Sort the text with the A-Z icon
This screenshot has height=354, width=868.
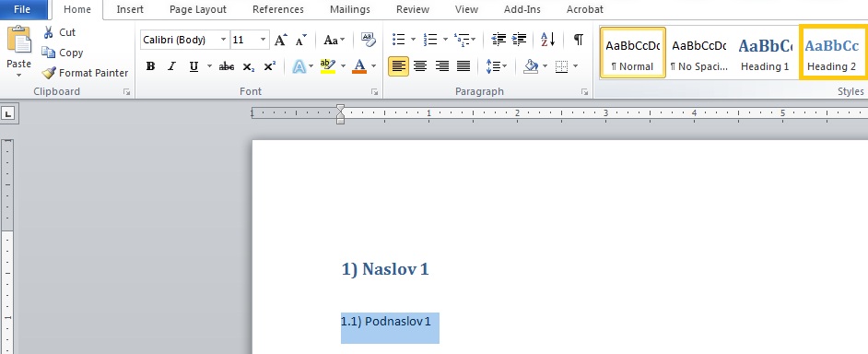pos(547,40)
